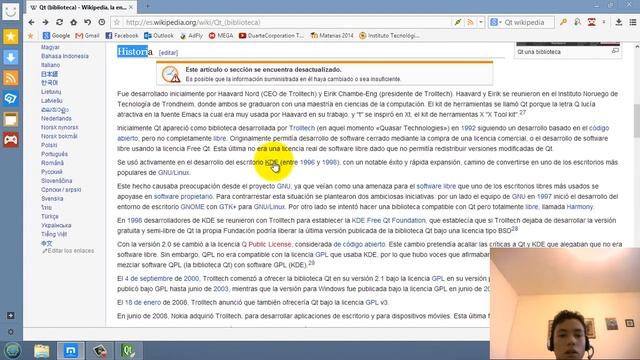The height and width of the screenshot is (360, 640).
Task: Click the RSS feed icon in address bar
Action: [x=471, y=22]
